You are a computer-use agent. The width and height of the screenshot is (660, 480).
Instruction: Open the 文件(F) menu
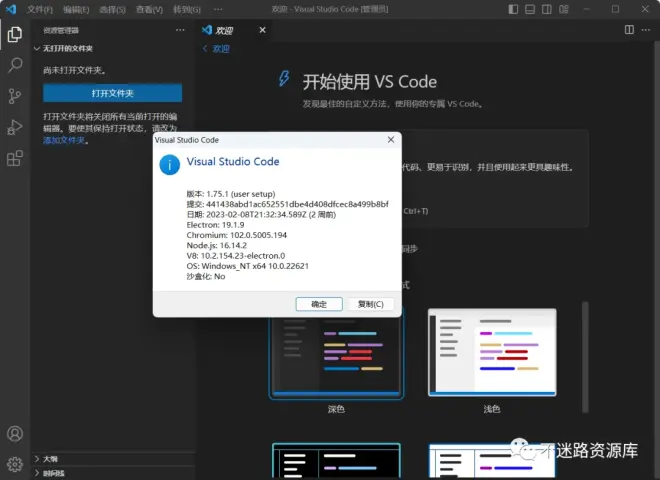click(x=40, y=9)
